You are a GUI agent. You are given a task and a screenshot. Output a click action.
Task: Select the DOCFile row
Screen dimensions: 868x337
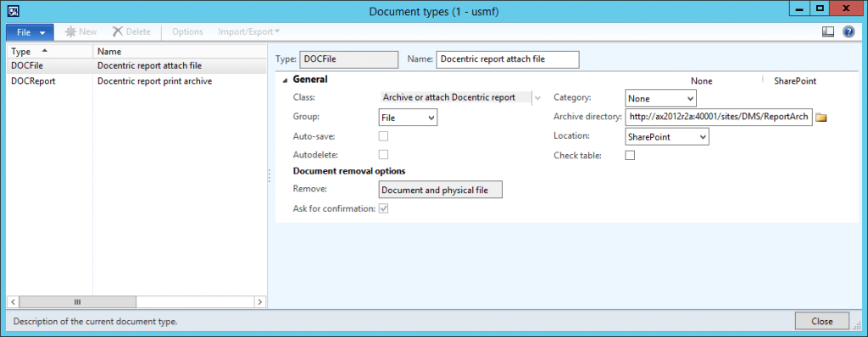pos(136,66)
